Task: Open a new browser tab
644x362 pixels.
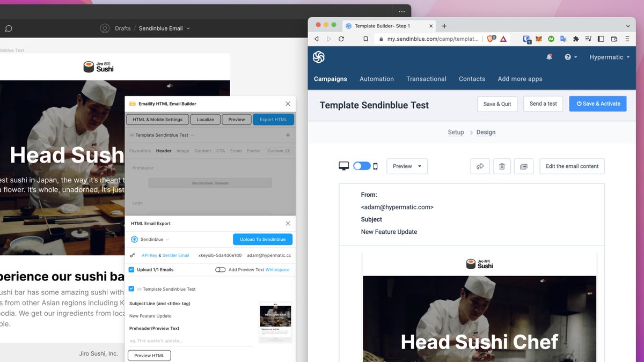Action: (444, 26)
